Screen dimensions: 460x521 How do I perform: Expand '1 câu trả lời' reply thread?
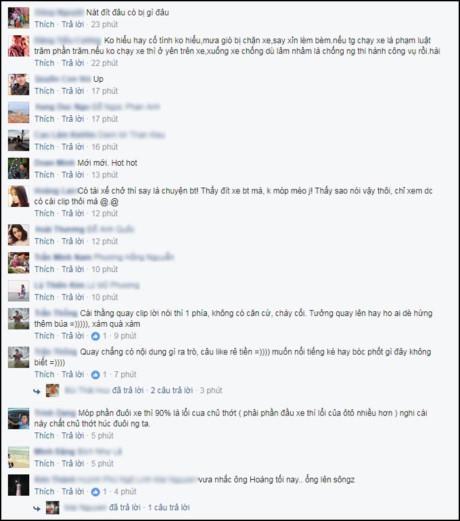[169, 508]
